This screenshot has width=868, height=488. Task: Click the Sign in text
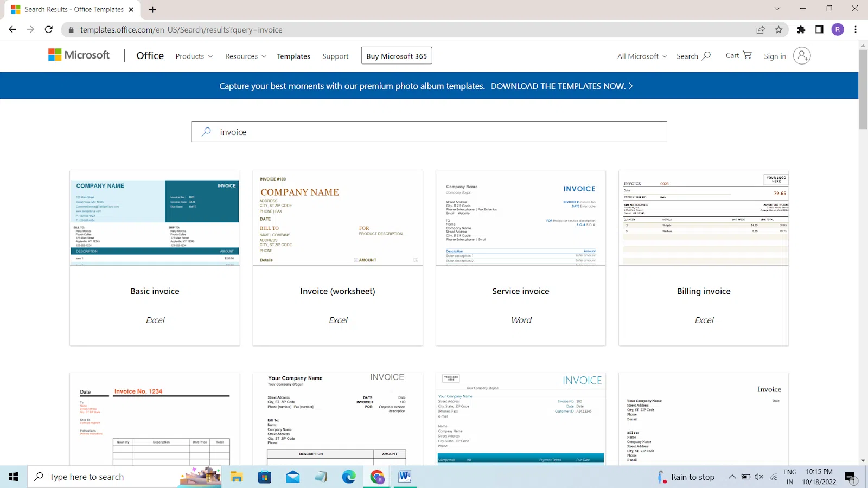click(x=775, y=56)
